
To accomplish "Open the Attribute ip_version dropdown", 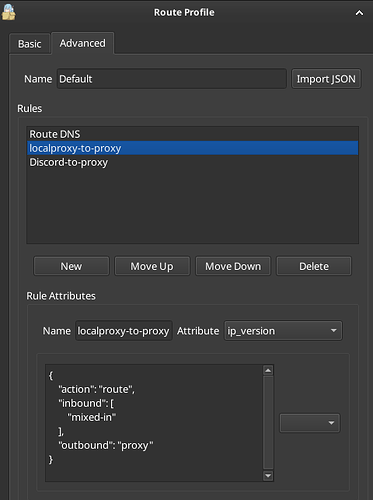I will coord(283,331).
